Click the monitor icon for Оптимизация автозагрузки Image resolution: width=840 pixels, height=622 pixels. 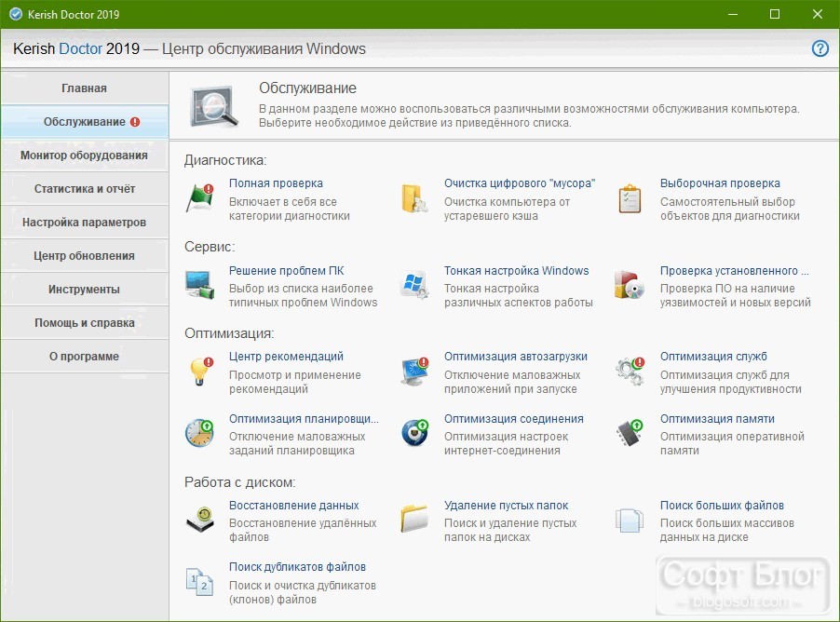click(x=415, y=372)
